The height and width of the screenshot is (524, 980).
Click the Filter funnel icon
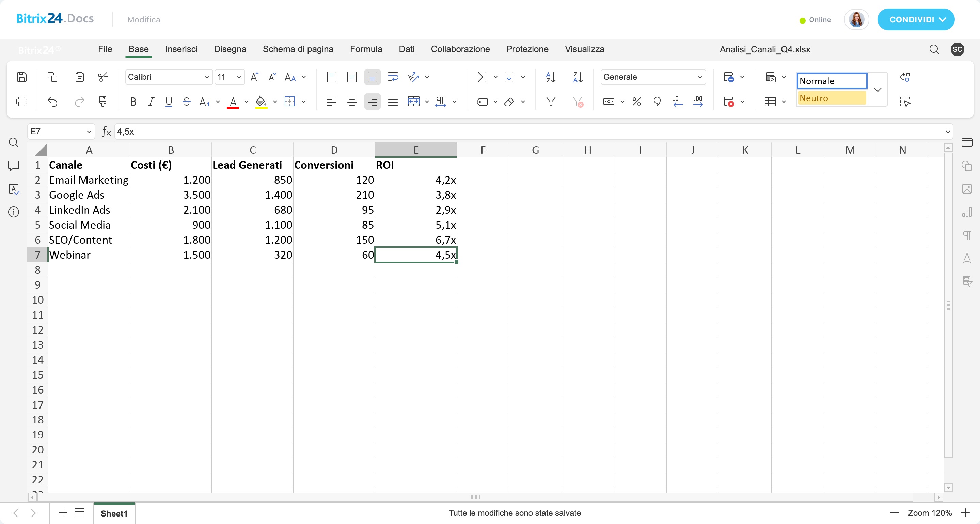click(x=551, y=102)
